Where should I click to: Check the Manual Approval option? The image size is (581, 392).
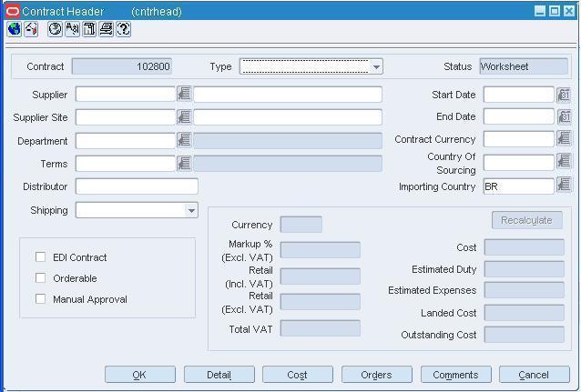tap(40, 298)
